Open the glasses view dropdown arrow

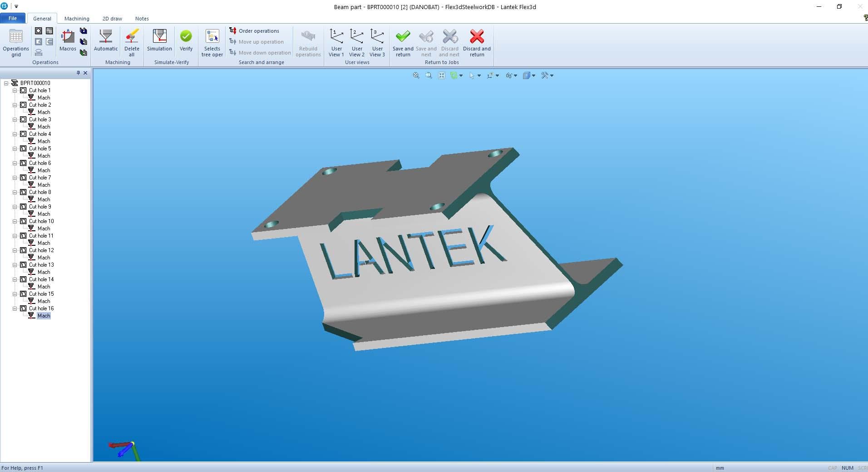coord(515,75)
